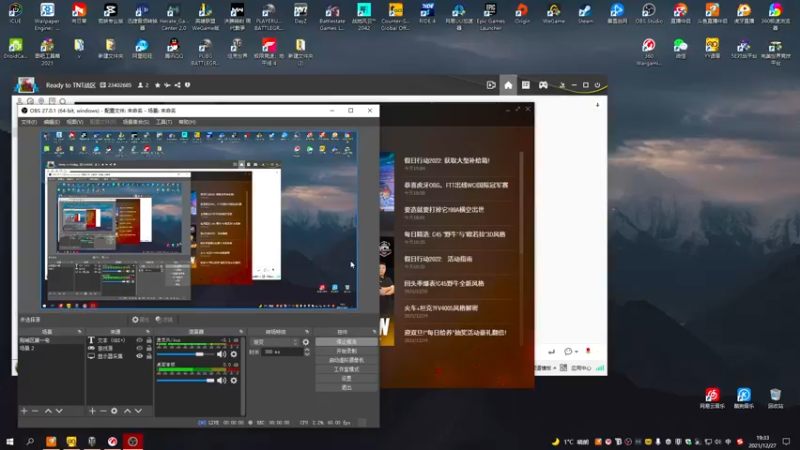Screen dimensions: 800x450
Task: Move the scene up in the Scenes list
Action: (48, 411)
